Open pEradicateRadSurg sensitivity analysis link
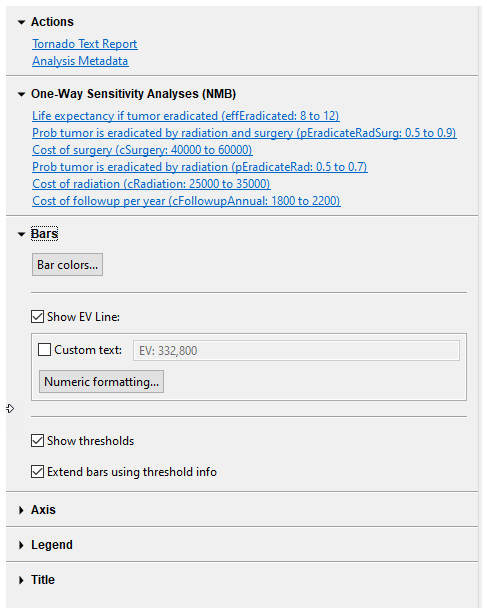Viewport: 487px width, 615px height. tap(244, 133)
